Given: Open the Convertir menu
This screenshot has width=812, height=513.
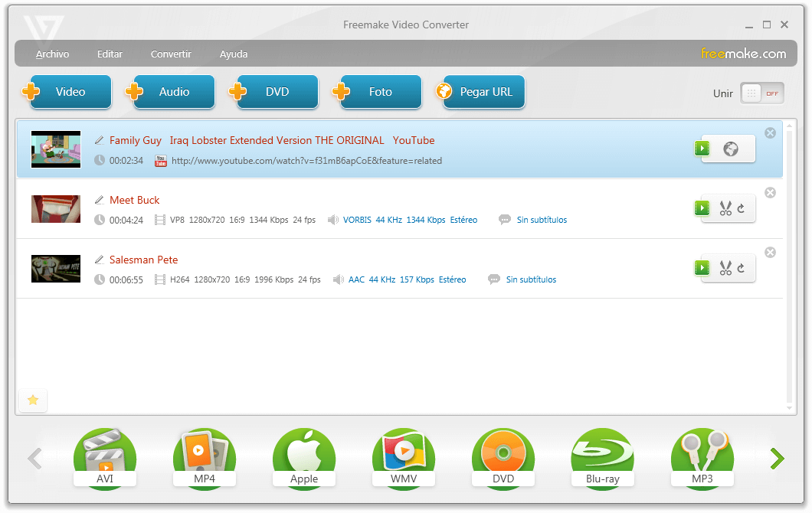Looking at the screenshot, I should point(171,54).
